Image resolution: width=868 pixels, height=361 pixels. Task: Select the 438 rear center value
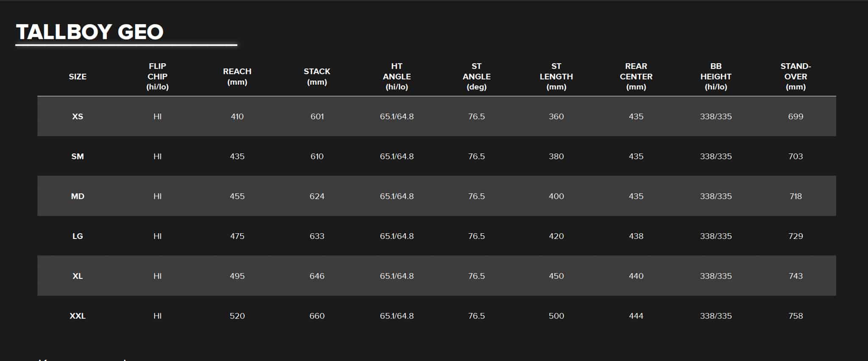tap(636, 236)
